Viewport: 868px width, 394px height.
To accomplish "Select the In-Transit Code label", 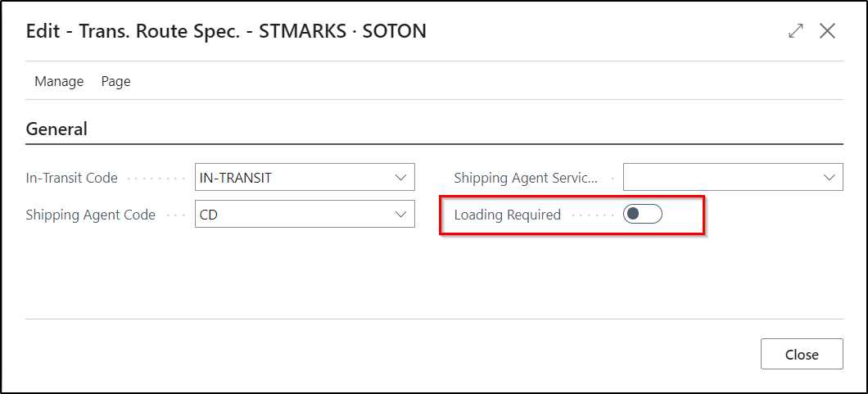I will point(71,179).
